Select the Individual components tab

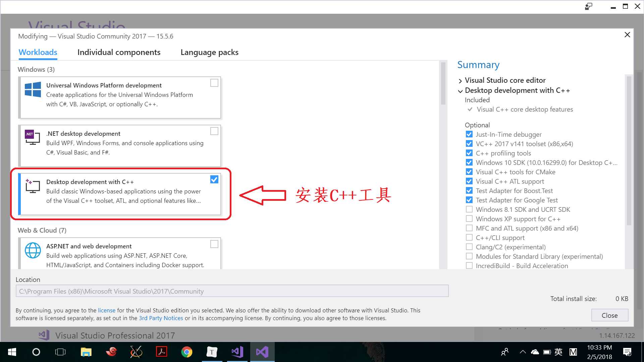(x=118, y=52)
